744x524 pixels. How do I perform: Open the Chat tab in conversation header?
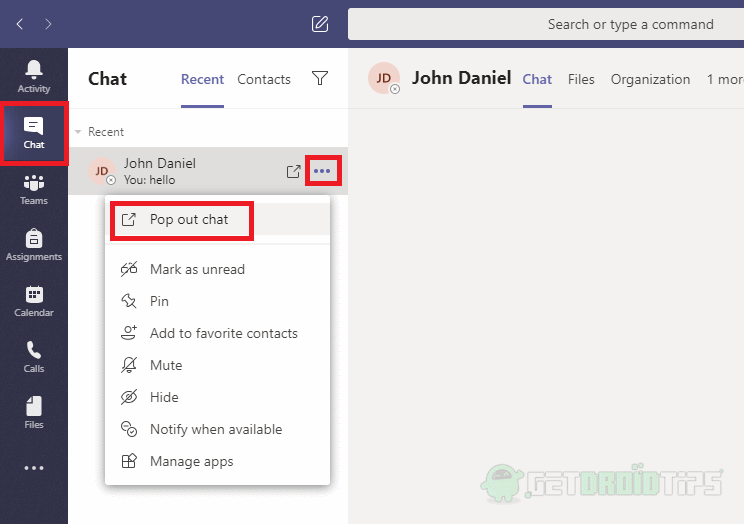(x=537, y=79)
